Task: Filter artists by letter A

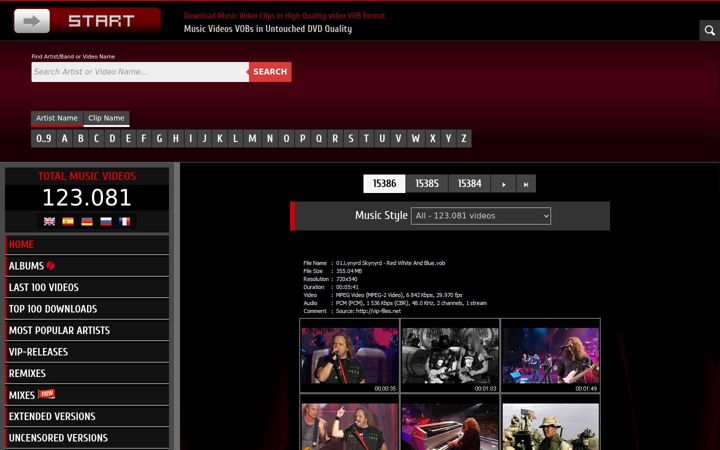Action: tap(65, 139)
